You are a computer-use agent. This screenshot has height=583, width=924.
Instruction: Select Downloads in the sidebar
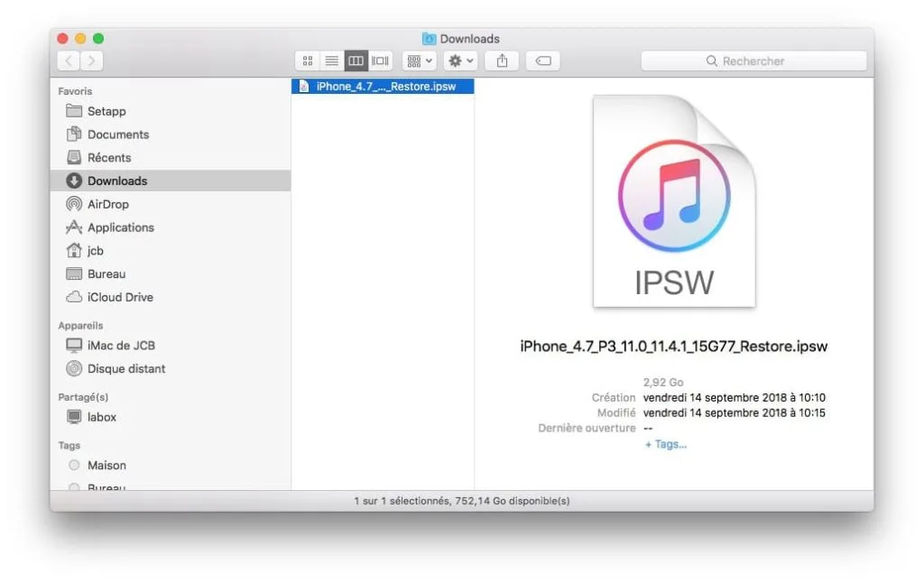(171, 180)
